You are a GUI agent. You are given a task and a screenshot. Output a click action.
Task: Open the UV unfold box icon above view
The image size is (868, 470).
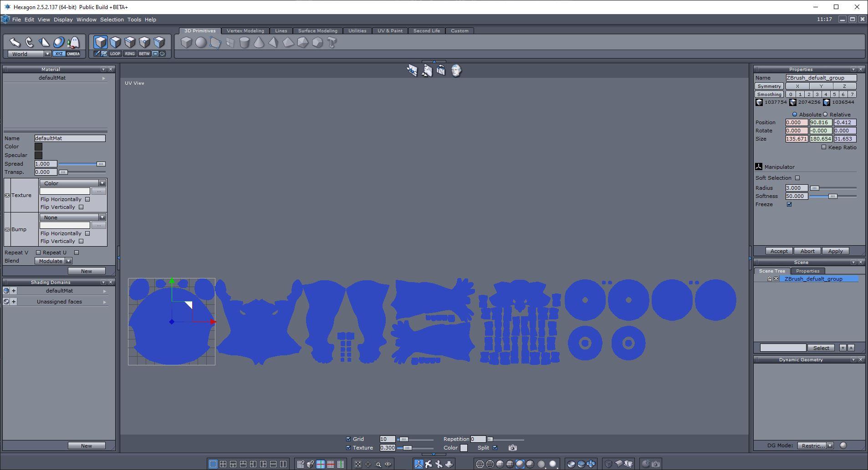[x=441, y=71]
